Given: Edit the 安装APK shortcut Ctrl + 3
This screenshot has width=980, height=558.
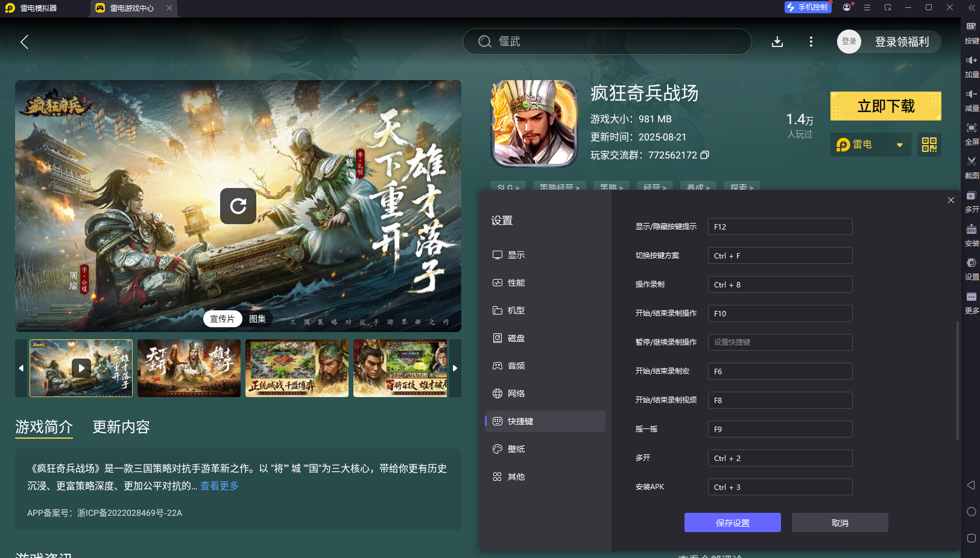Looking at the screenshot, I should (780, 487).
